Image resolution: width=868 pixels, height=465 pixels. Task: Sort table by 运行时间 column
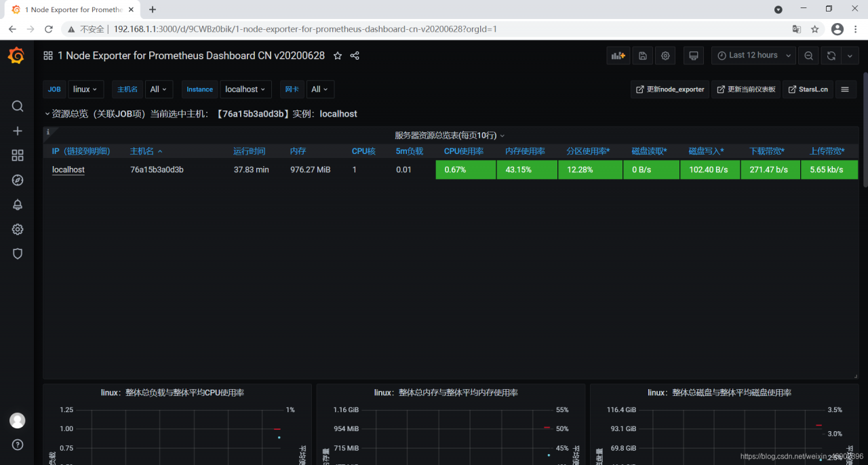click(250, 151)
